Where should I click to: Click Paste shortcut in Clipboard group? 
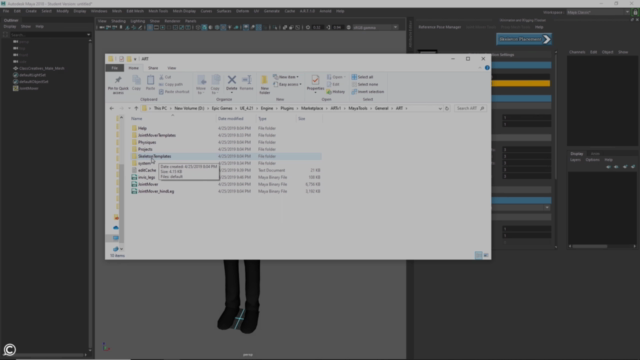click(174, 92)
